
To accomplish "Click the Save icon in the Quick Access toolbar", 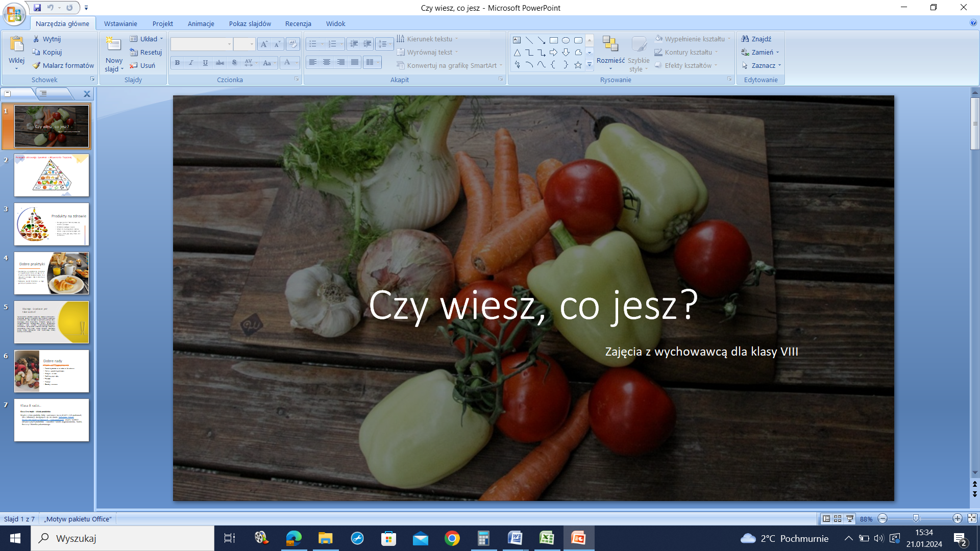I will pos(37,8).
